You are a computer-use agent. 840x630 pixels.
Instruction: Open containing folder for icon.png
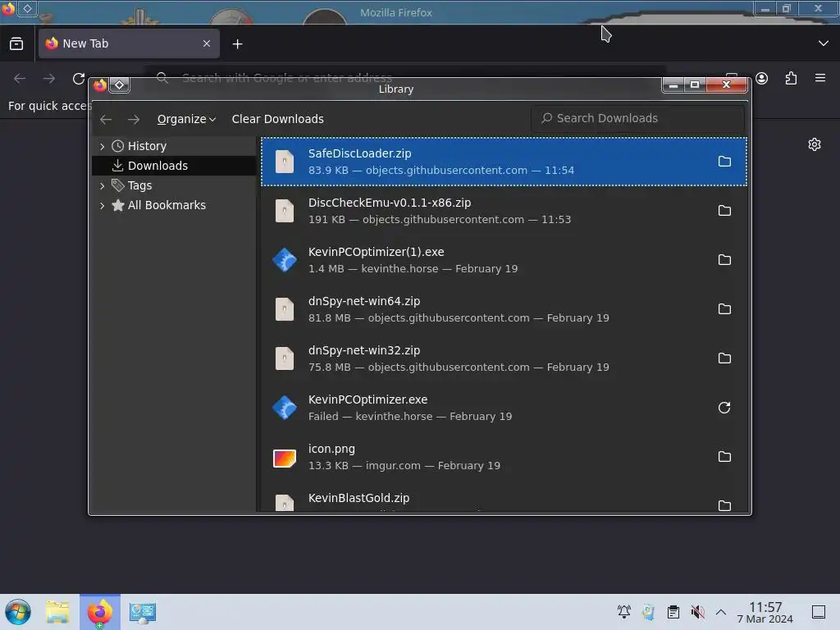(x=724, y=457)
